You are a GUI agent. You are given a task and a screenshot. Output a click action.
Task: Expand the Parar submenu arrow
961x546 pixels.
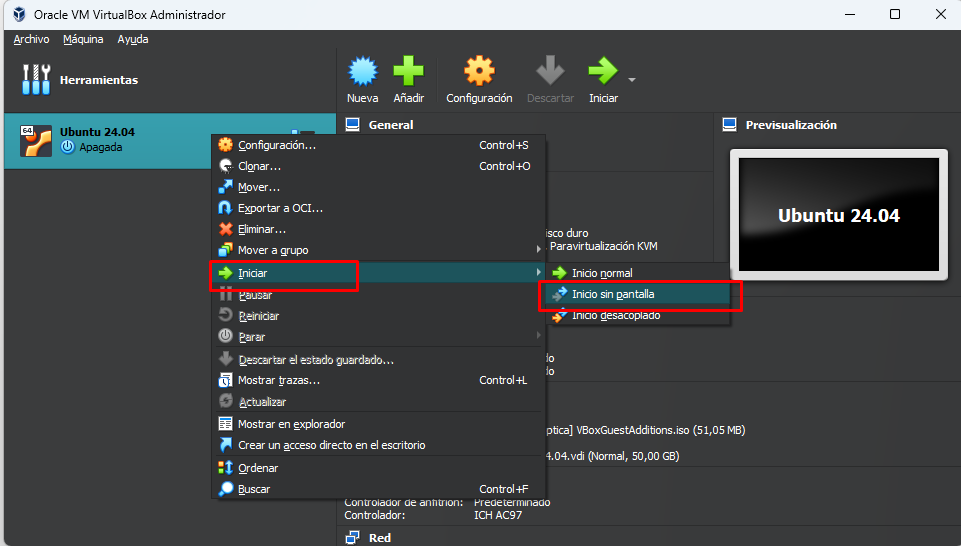point(539,336)
